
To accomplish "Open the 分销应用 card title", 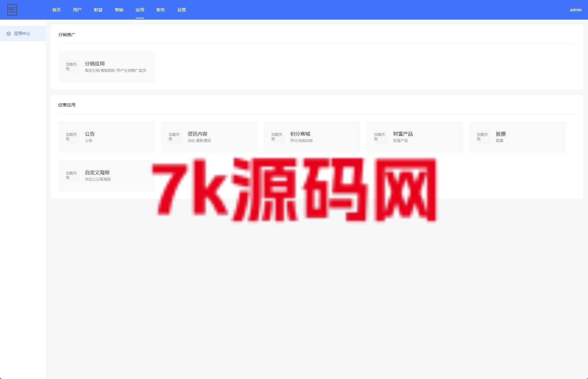I will 95,63.
